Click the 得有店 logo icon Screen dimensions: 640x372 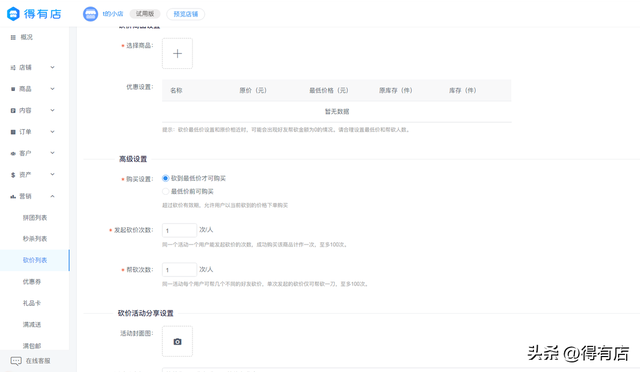pos(13,14)
